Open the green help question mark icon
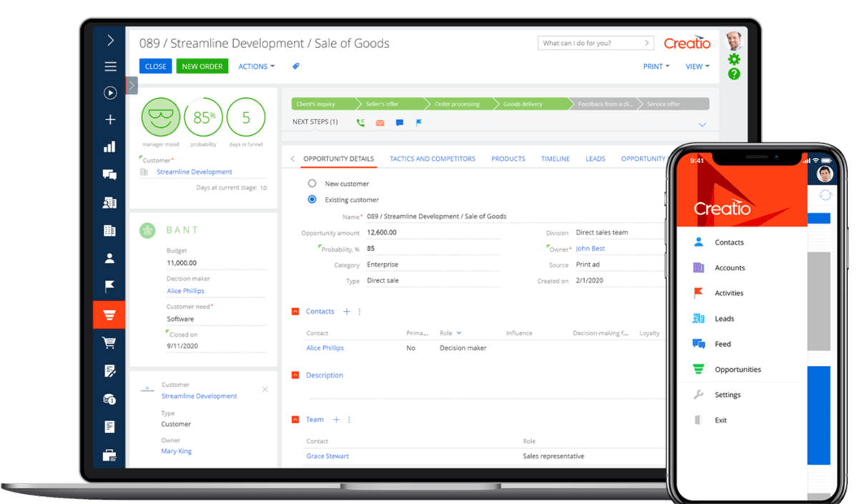The height and width of the screenshot is (504, 858). coord(734,74)
